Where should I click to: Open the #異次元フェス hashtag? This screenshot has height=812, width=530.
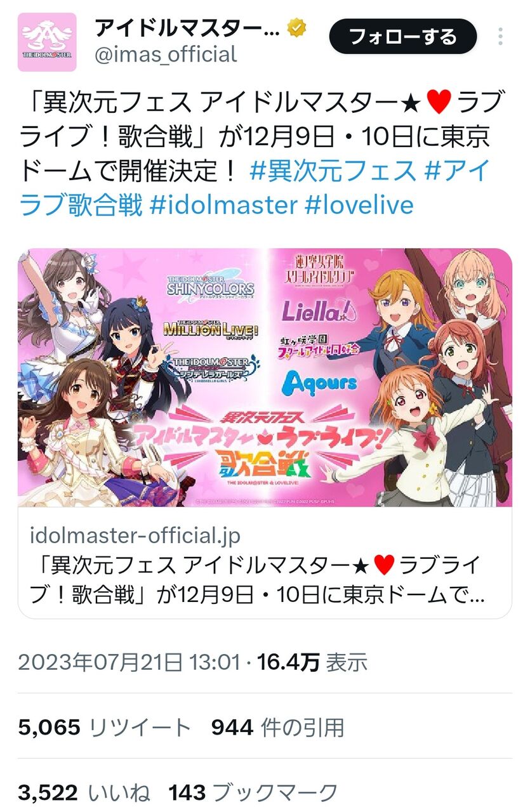pyautogui.click(x=333, y=171)
